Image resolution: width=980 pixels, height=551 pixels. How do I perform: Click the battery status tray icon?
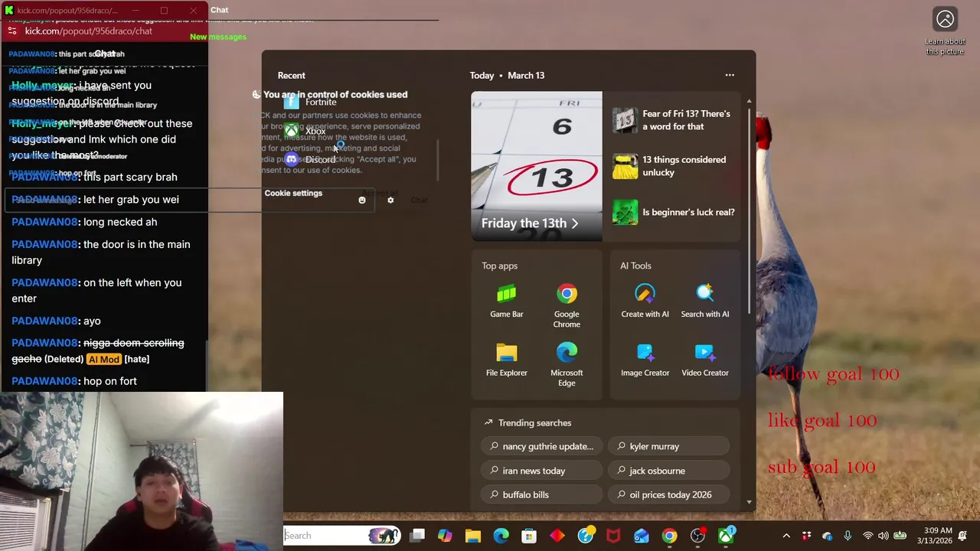pyautogui.click(x=900, y=536)
